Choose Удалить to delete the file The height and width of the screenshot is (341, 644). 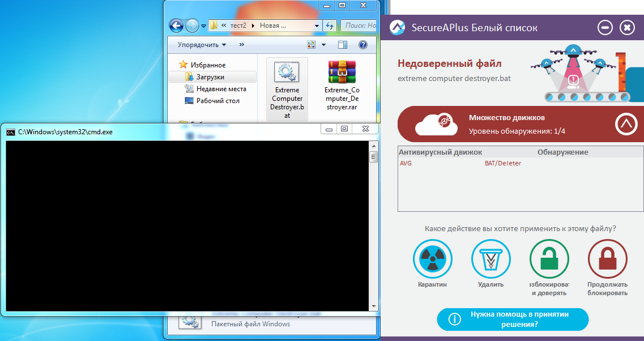(x=491, y=259)
